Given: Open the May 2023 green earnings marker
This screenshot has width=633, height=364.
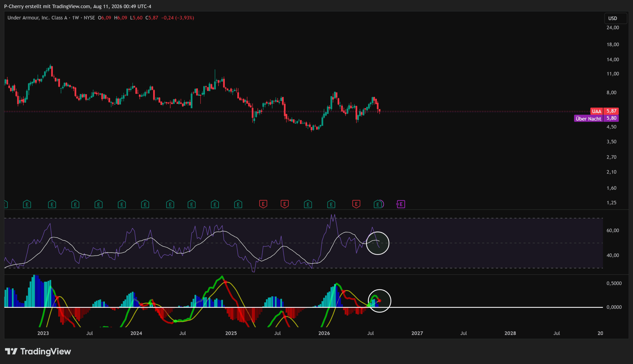Looking at the screenshot, I should pyautogui.click(x=75, y=204).
